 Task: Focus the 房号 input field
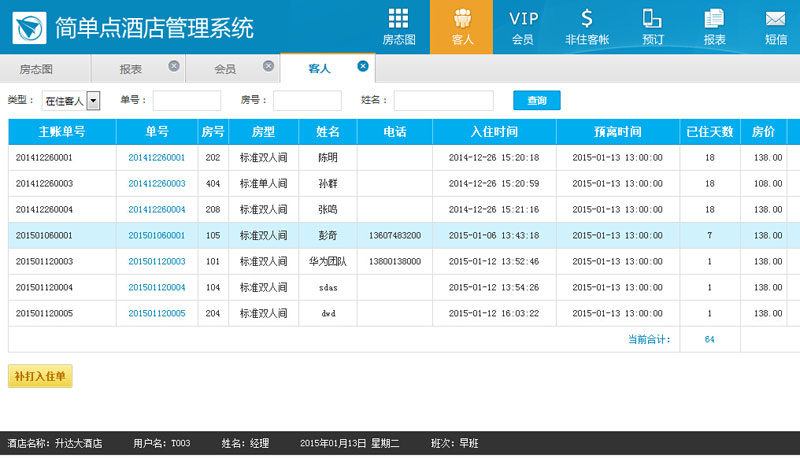307,100
